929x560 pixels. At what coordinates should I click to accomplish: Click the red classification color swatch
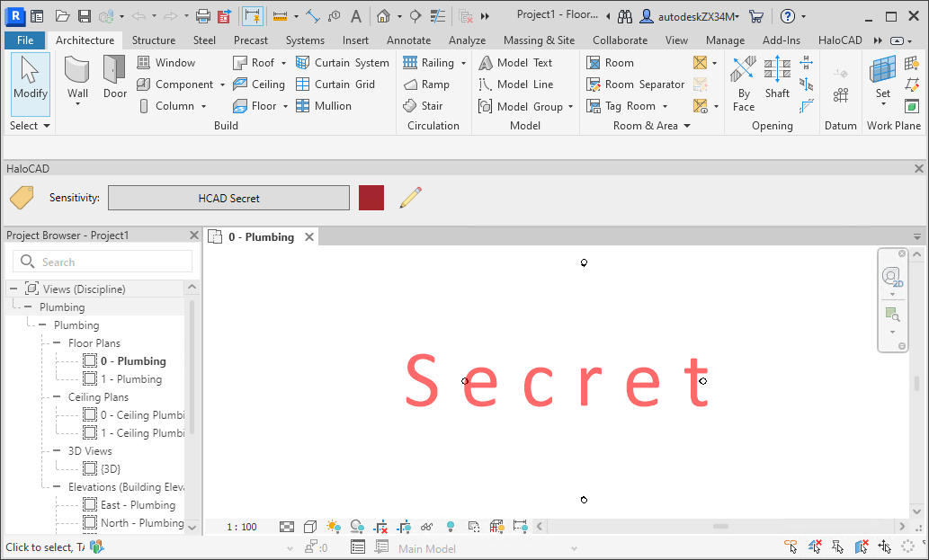point(371,198)
